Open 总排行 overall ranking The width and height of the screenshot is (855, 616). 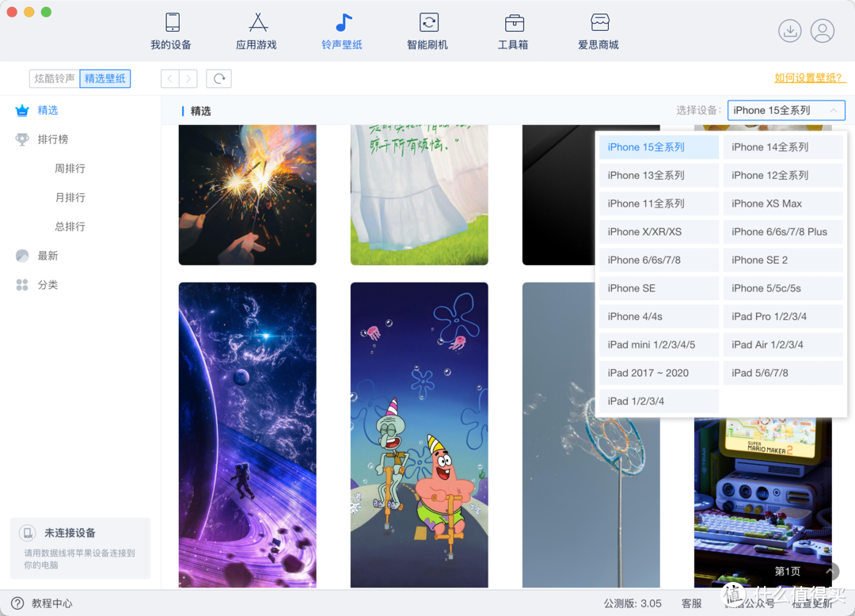click(70, 226)
